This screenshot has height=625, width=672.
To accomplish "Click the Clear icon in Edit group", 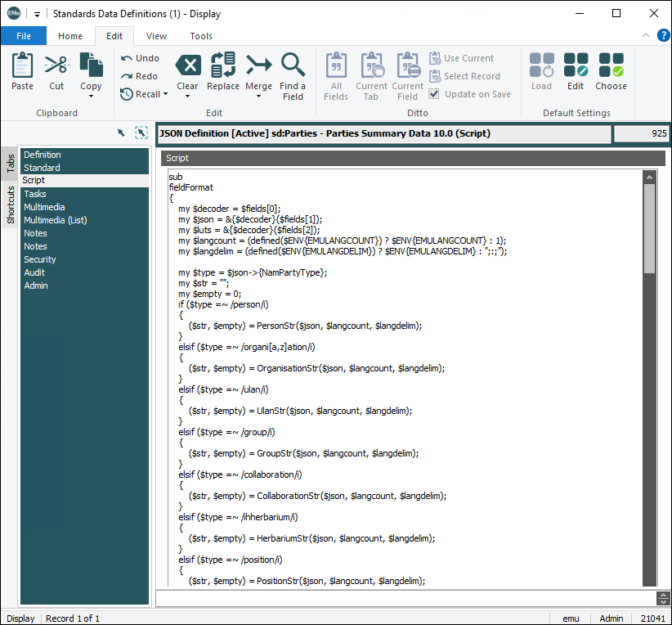I will pyautogui.click(x=187, y=65).
